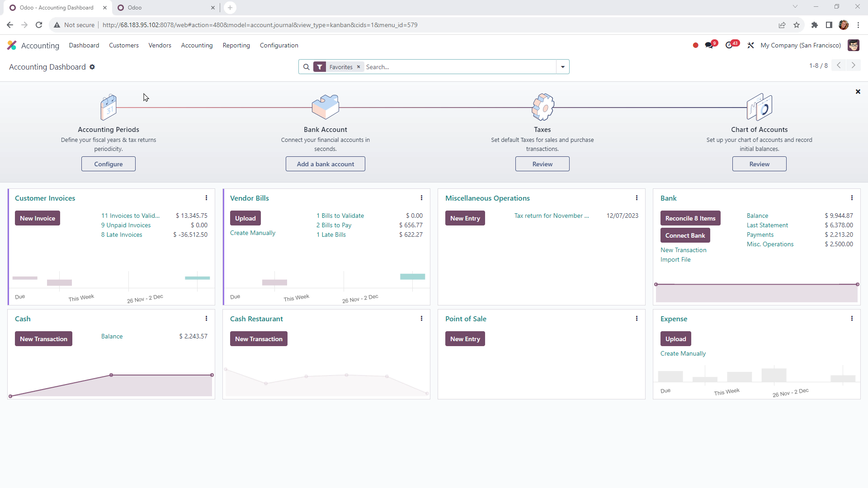
Task: Click Configure under Accounting Periods
Action: [108, 164]
